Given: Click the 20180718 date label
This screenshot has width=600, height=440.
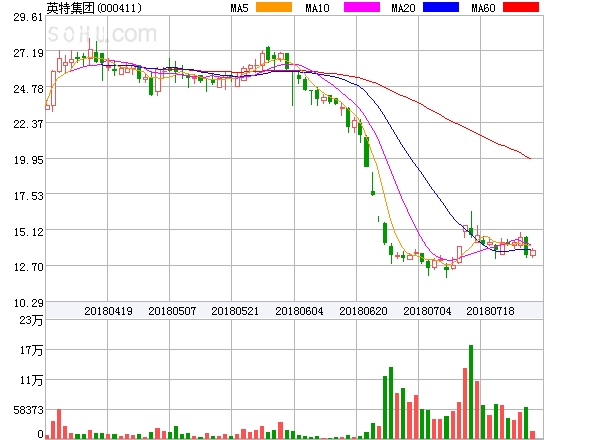Looking at the screenshot, I should tap(490, 311).
